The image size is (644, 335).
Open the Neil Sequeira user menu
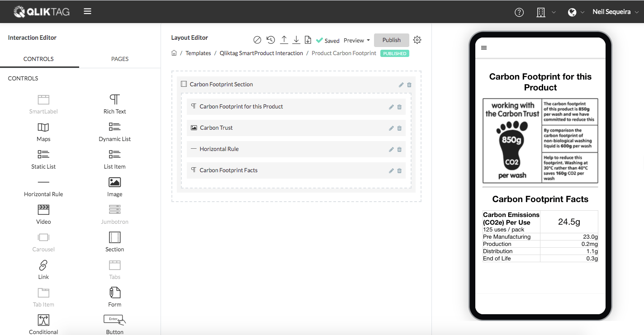616,12
